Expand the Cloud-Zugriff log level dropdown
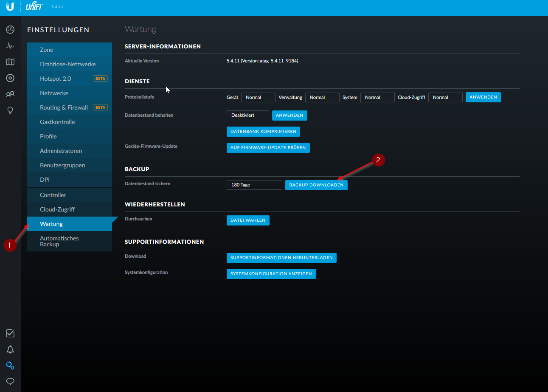 (445, 97)
